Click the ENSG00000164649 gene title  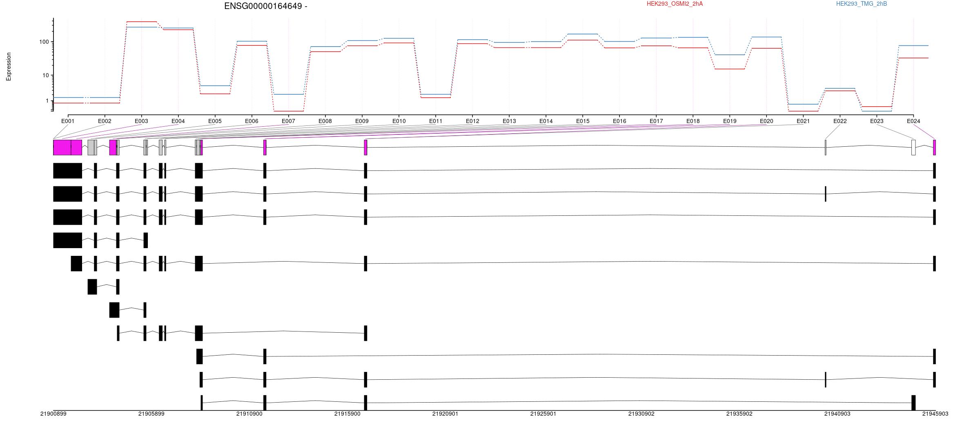click(266, 6)
